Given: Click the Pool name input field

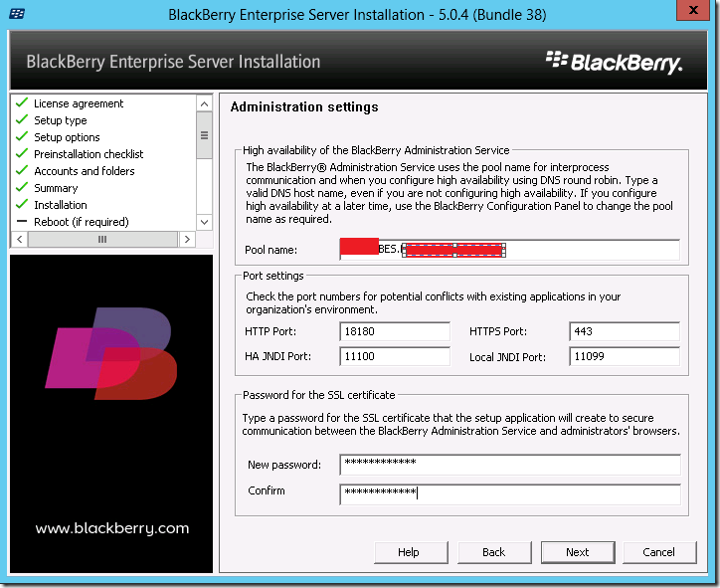Looking at the screenshot, I should (510, 250).
